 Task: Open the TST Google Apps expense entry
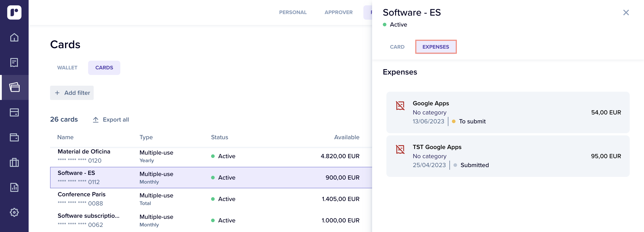pos(508,156)
